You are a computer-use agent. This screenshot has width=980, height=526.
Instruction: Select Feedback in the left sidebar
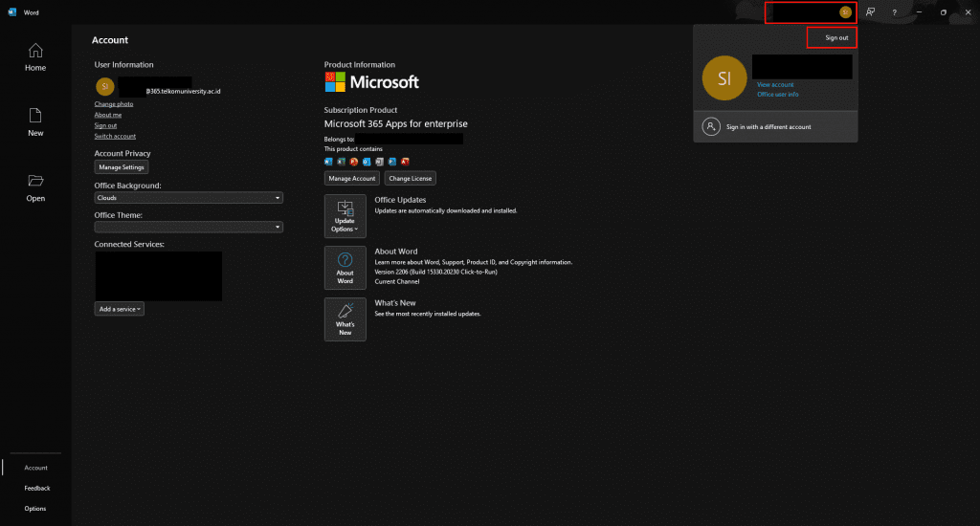37,488
